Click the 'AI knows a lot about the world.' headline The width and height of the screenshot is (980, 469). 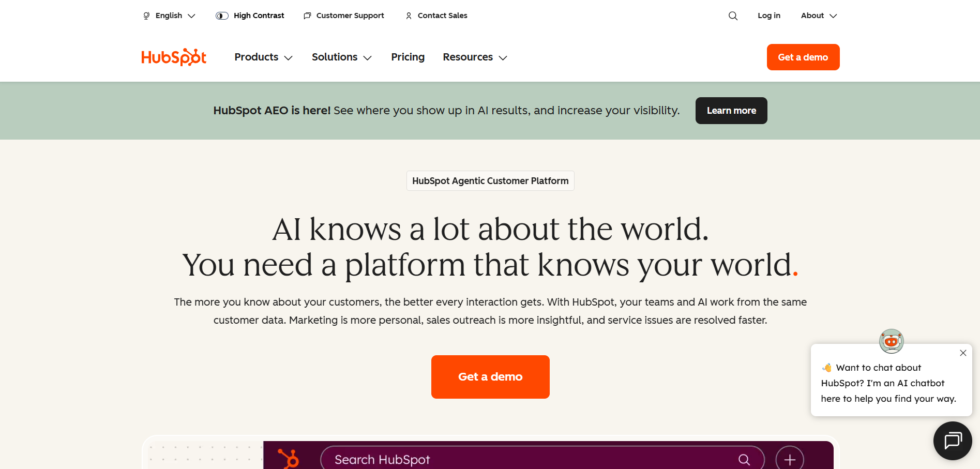coord(490,229)
